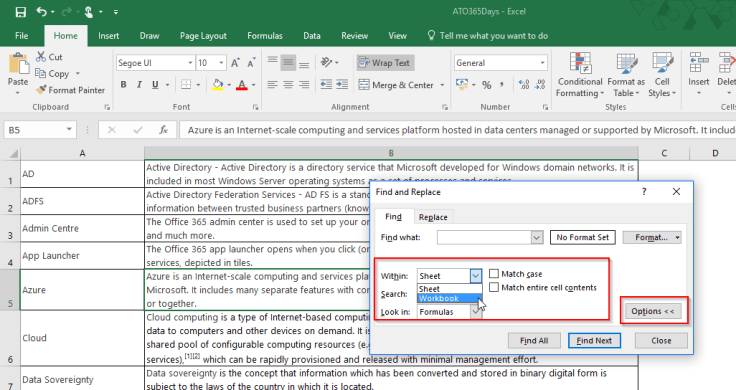The height and width of the screenshot is (390, 736).
Task: Apply percent style format
Action: point(487,85)
